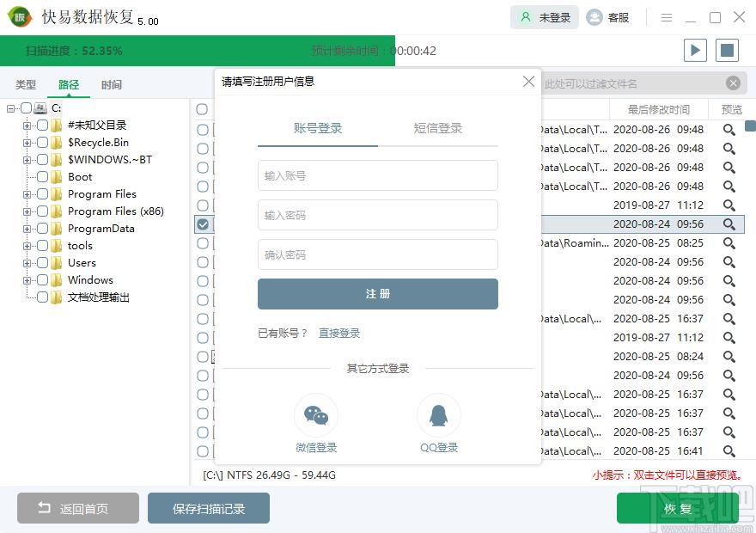Click the Windows folder icon in the tree

click(x=57, y=280)
